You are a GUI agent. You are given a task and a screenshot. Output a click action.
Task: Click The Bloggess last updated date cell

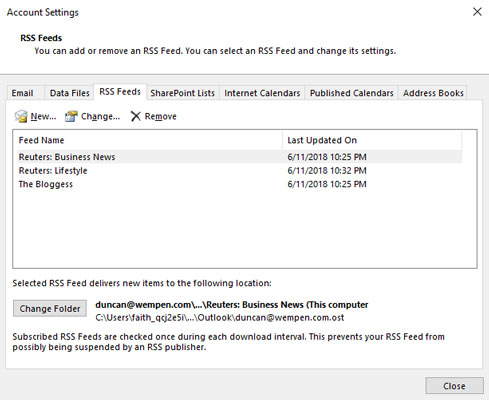pos(327,184)
